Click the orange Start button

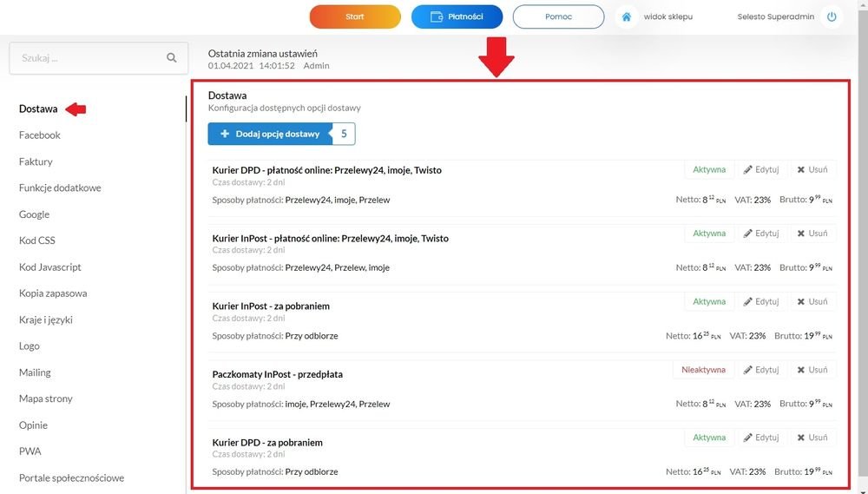click(355, 16)
